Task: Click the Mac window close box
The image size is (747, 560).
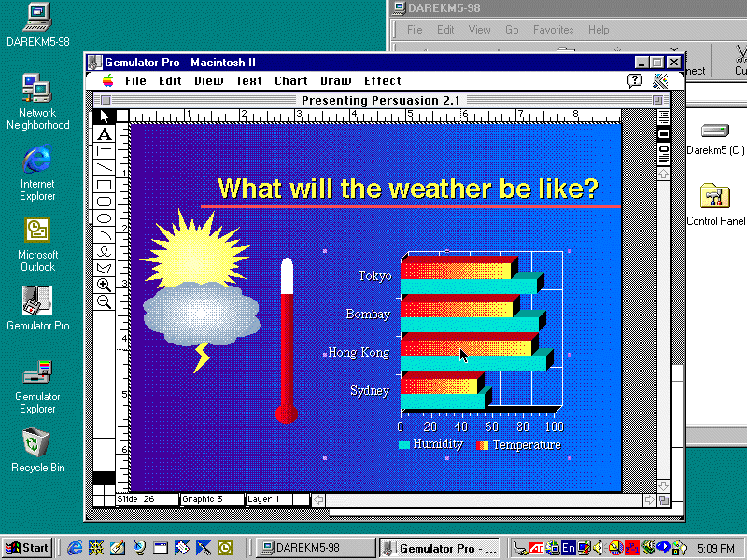Action: [106, 101]
